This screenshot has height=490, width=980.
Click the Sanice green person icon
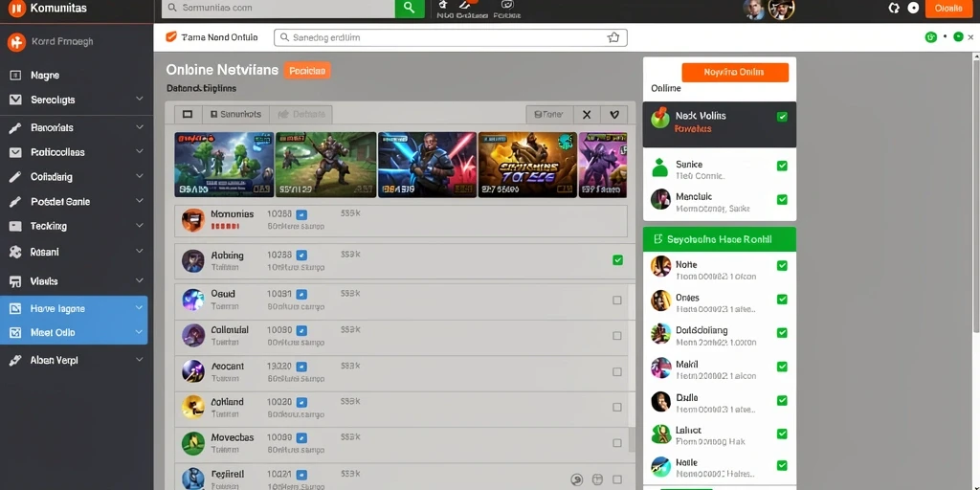(x=660, y=167)
